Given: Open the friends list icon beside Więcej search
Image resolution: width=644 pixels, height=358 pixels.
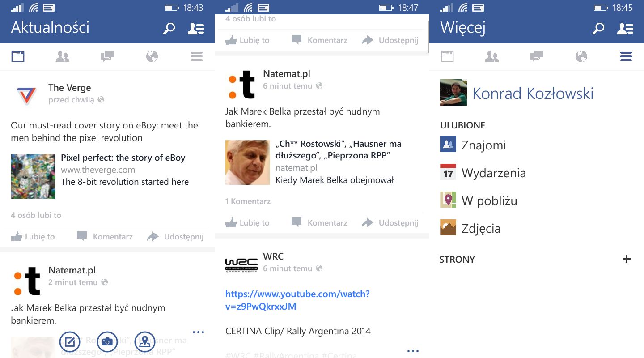Looking at the screenshot, I should [625, 29].
